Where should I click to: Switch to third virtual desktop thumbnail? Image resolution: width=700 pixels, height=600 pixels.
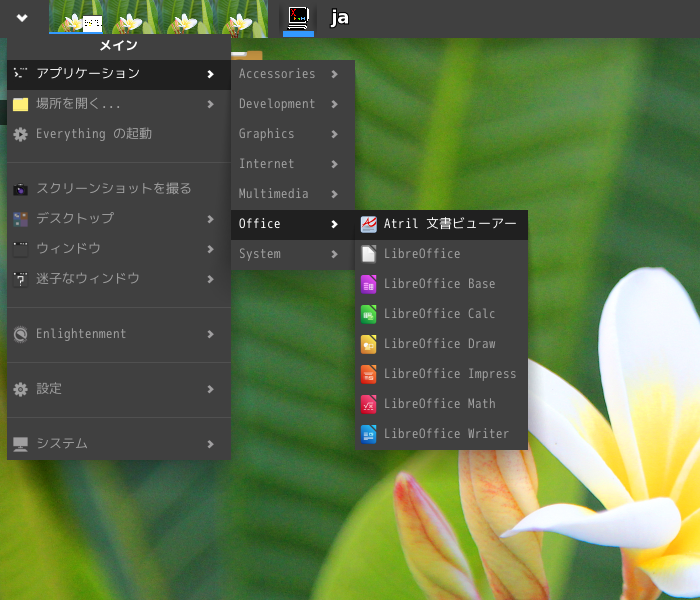(x=185, y=17)
